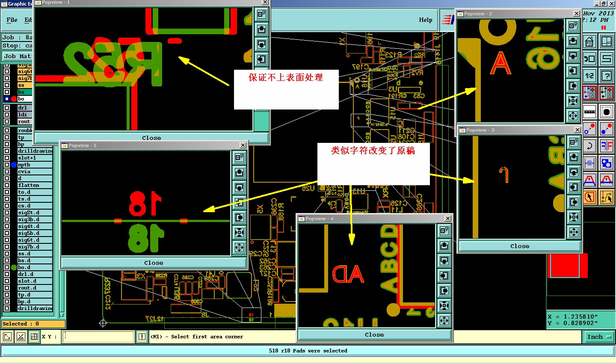Viewport: 616px width, 364px height.
Task: Click Close at the bottom of Popview 5
Action: click(154, 263)
